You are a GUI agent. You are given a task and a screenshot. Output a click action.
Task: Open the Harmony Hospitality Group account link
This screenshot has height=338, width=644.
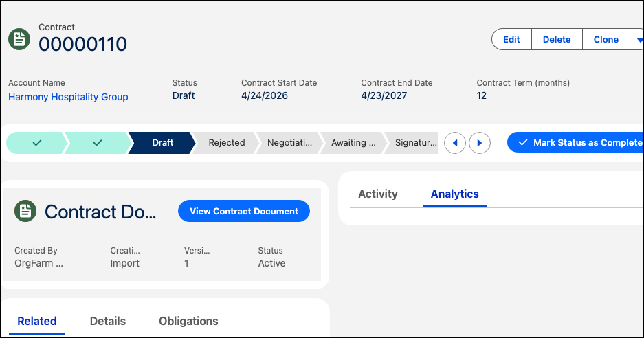(x=68, y=97)
